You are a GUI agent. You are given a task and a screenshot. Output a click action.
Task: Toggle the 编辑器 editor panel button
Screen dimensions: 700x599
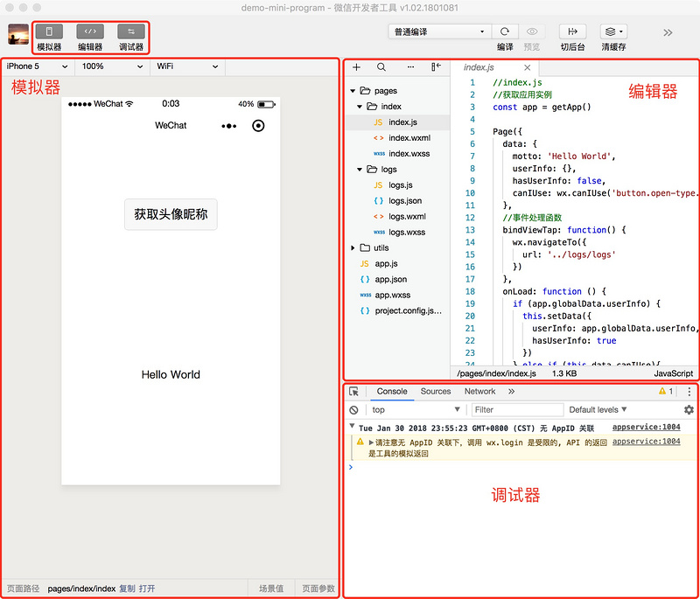click(90, 31)
